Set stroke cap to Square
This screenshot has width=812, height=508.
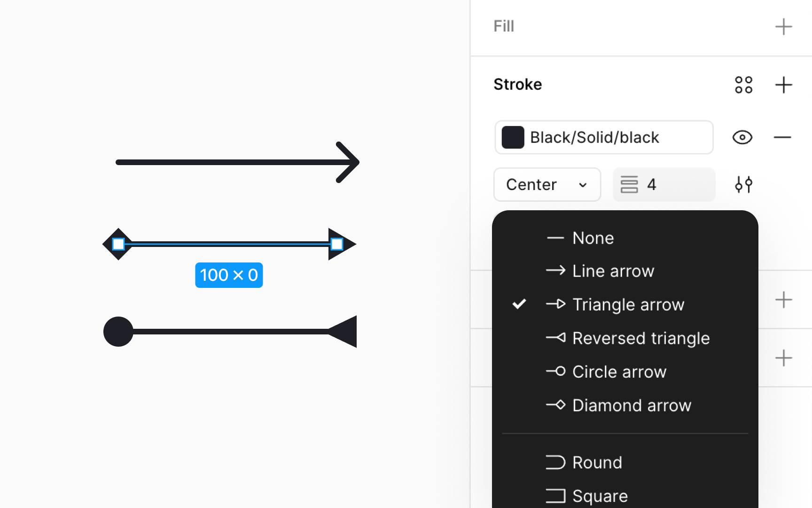[600, 496]
